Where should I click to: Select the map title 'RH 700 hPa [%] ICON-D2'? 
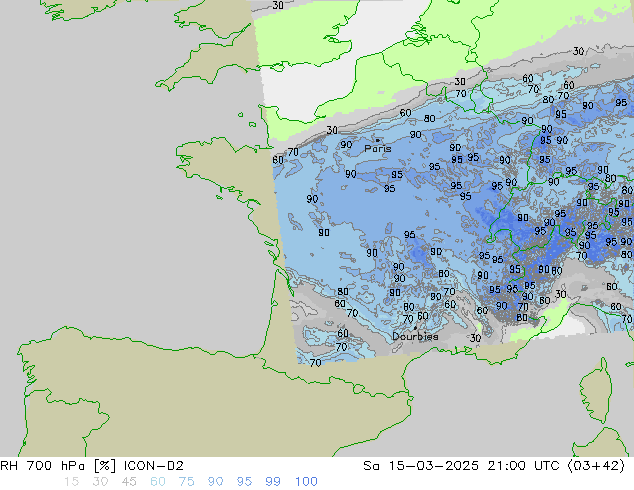(92, 466)
